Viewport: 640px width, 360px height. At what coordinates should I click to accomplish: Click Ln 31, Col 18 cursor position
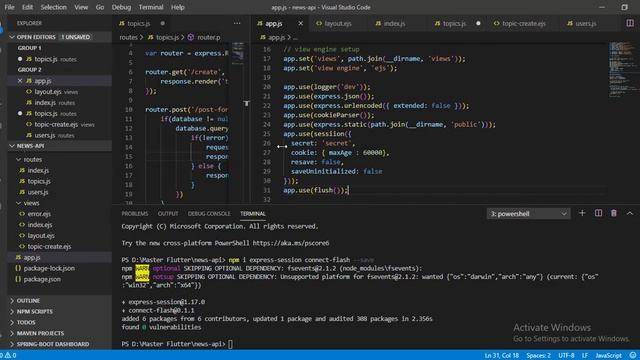tap(502, 356)
